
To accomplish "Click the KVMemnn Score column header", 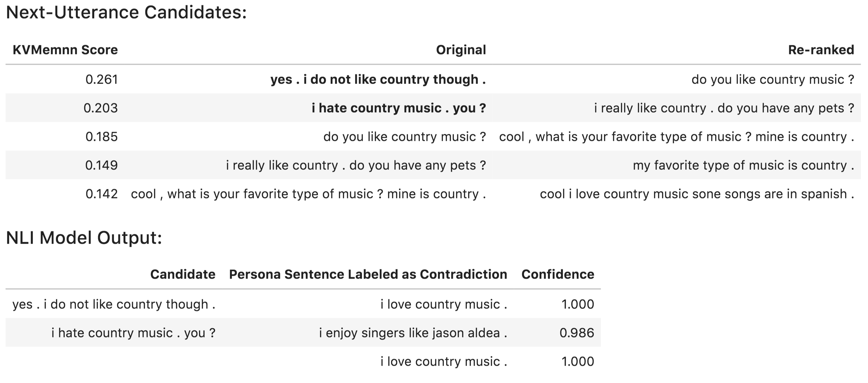I will (x=65, y=50).
